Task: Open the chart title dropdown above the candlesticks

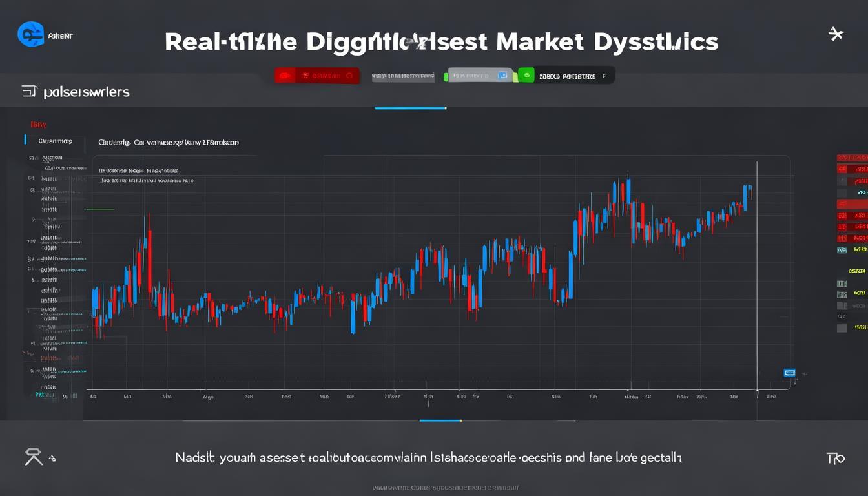Action: click(x=168, y=142)
